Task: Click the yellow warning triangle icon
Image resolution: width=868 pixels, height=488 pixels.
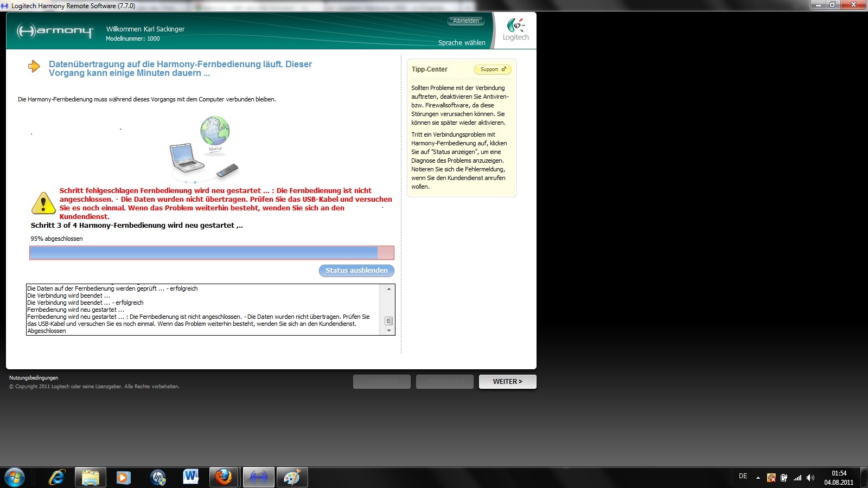Action: (x=43, y=203)
